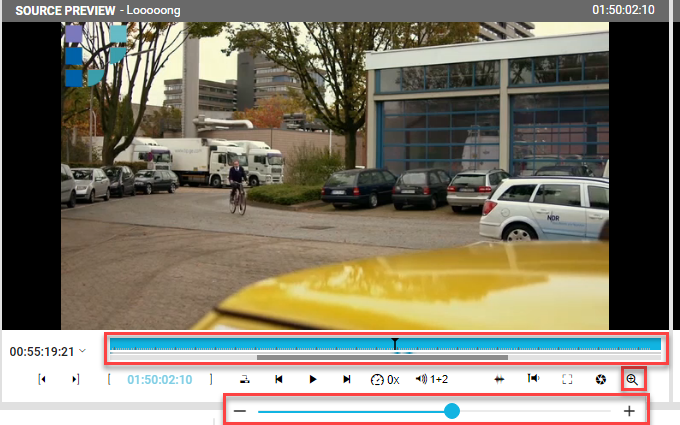This screenshot has width=680, height=425.
Task: Click the snapshot aperture icon
Action: (600, 380)
